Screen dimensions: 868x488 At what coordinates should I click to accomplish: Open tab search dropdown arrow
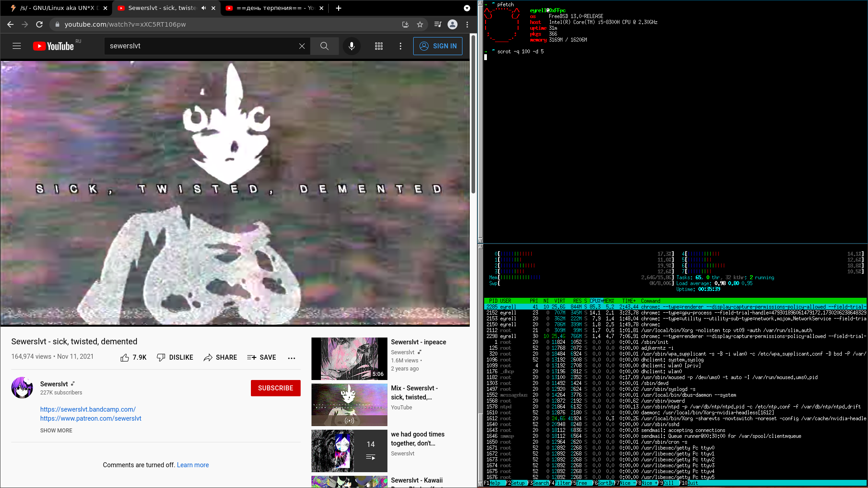click(x=467, y=8)
